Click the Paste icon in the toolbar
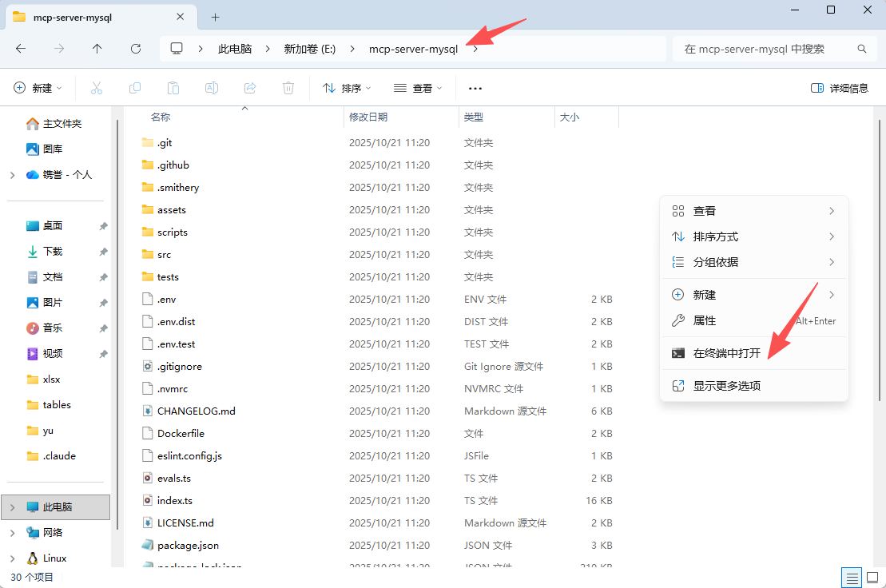The width and height of the screenshot is (886, 588). coord(173,88)
